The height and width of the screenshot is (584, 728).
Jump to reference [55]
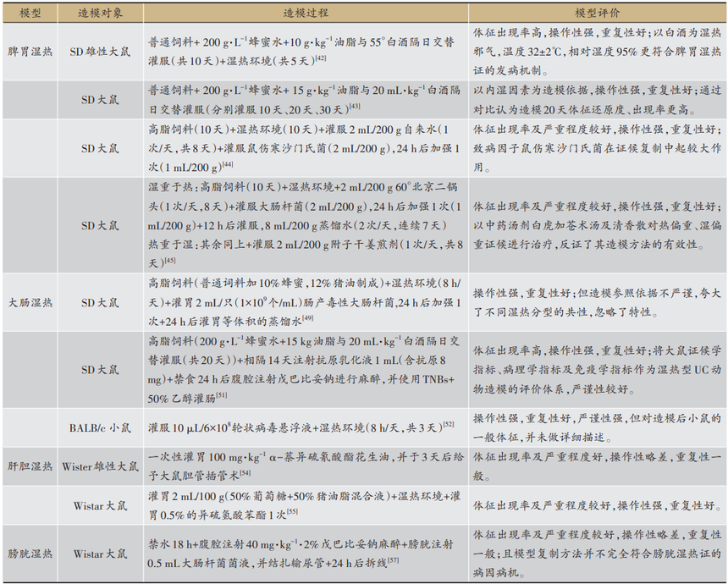292,511
